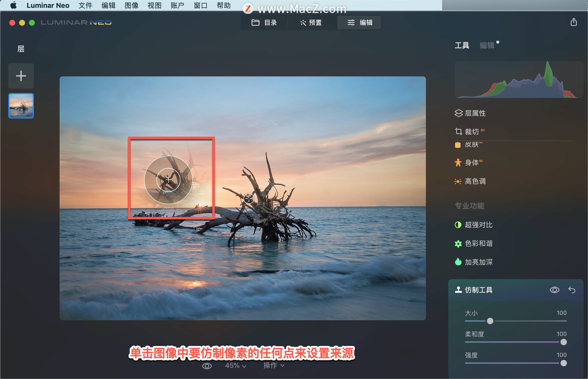This screenshot has width=588, height=379.
Task: Open the 文件 menu in menu bar
Action: click(85, 5)
